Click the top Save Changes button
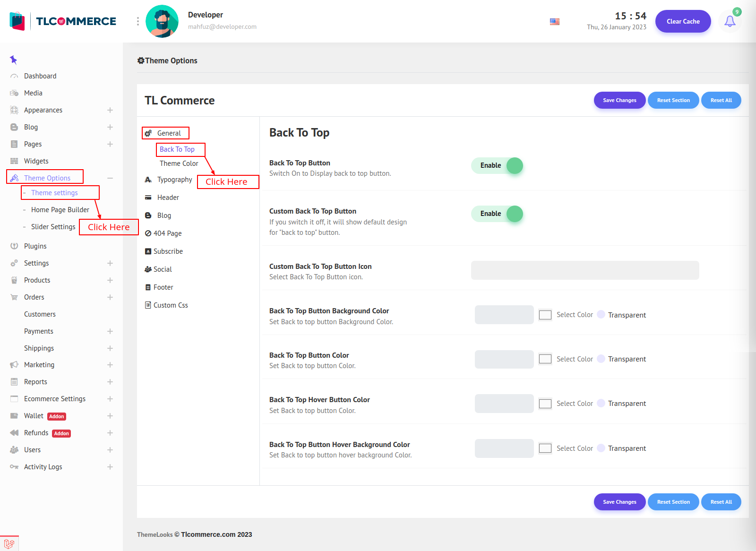The width and height of the screenshot is (756, 551). [619, 100]
